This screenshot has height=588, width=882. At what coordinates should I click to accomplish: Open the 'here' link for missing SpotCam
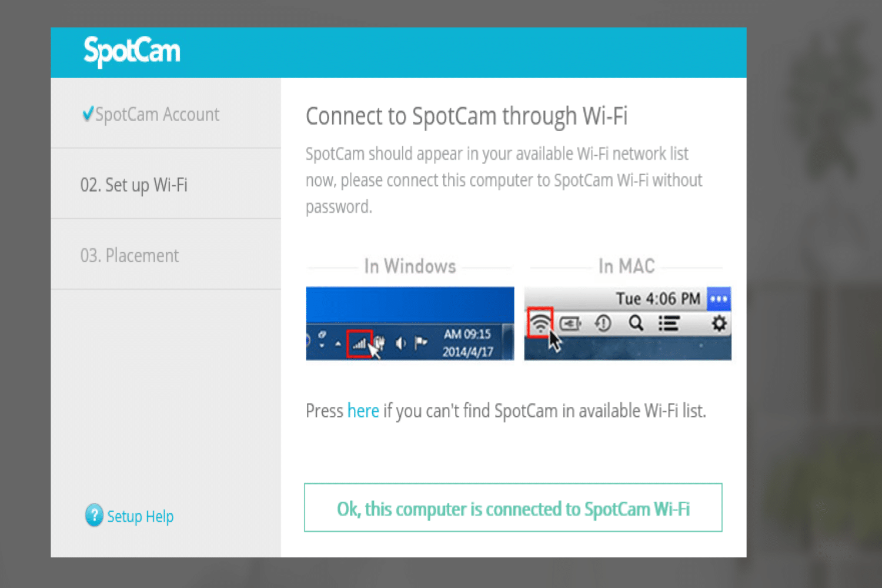363,410
